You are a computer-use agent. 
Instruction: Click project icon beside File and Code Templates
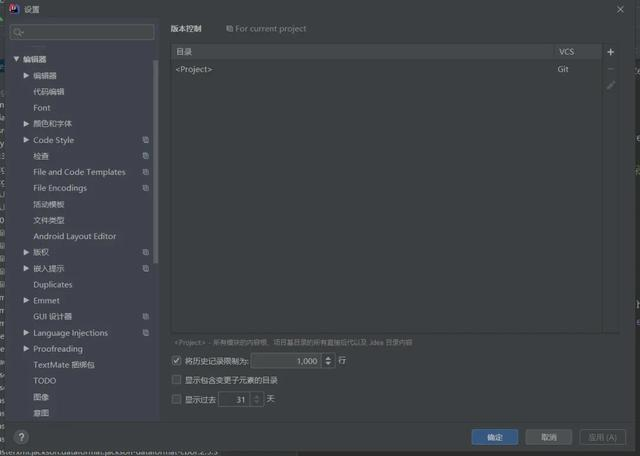coord(145,172)
